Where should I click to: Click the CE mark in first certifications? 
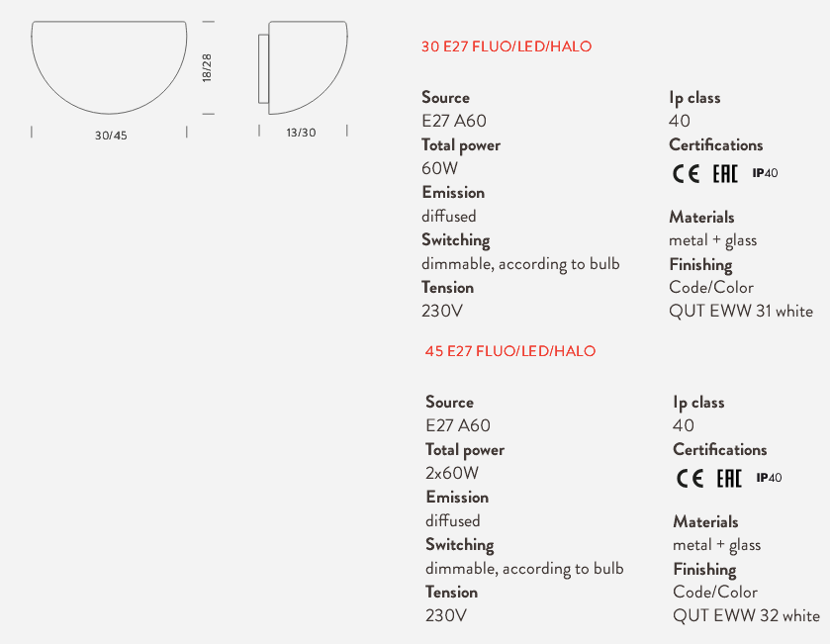pos(686,173)
